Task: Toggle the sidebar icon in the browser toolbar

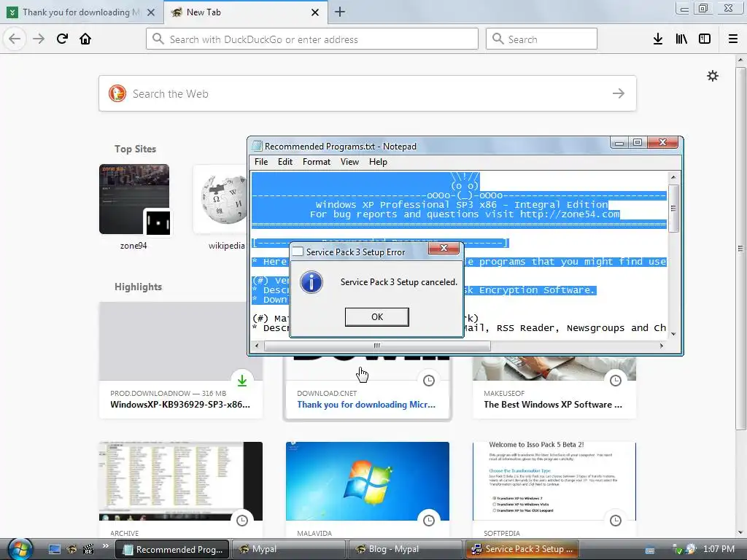Action: click(705, 39)
